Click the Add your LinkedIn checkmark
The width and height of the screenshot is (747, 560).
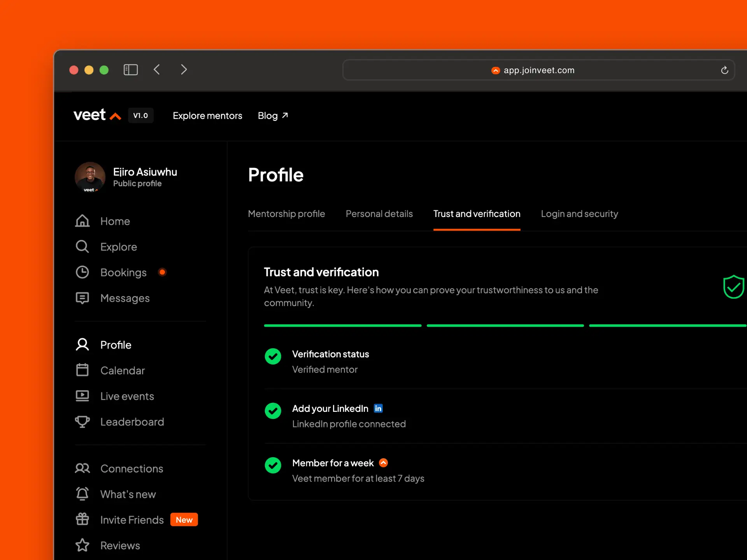point(273,411)
